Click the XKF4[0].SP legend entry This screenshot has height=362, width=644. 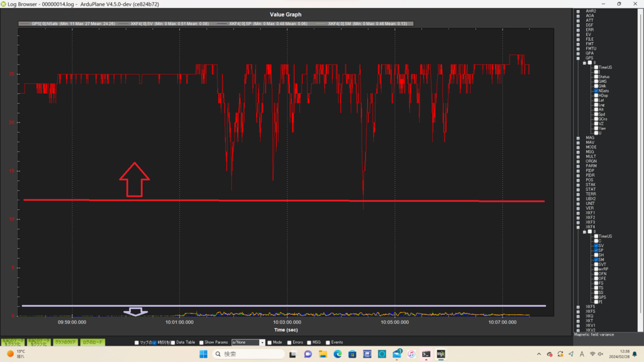(x=262, y=24)
